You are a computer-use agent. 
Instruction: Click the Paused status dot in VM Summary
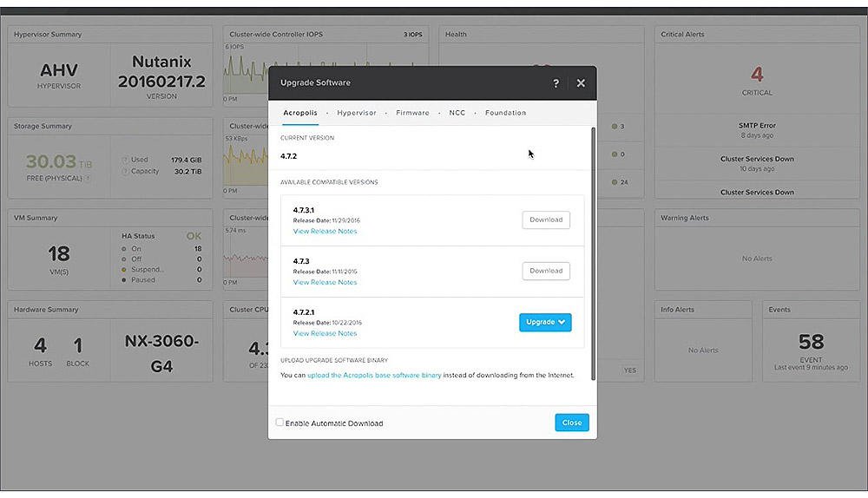tap(124, 280)
